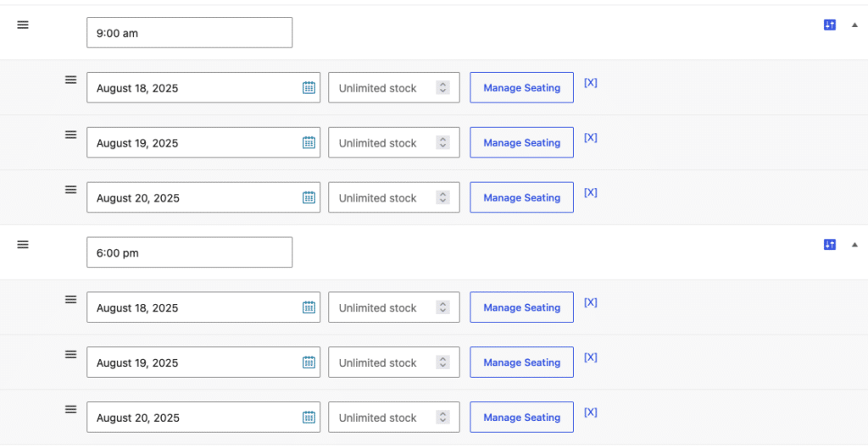Open calendar for August 20 under 6:00 pm
The image size is (868, 448).
tap(309, 417)
